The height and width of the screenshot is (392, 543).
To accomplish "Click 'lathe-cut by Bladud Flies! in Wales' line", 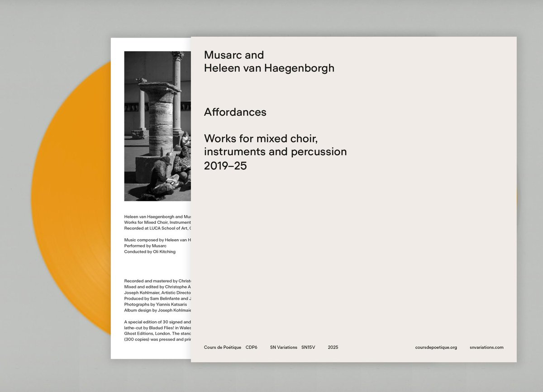I will pos(157,328).
